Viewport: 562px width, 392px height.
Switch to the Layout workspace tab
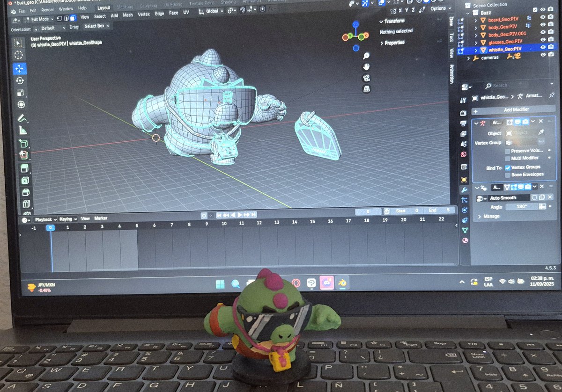104,8
